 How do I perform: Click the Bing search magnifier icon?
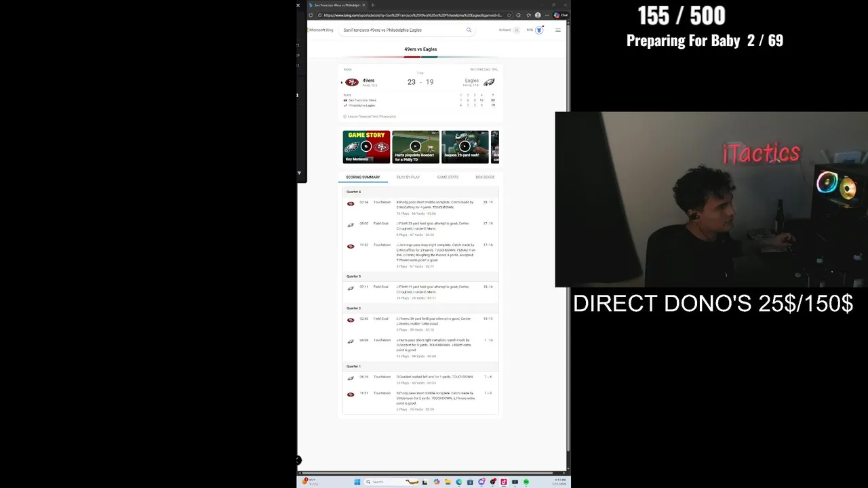[x=469, y=30]
